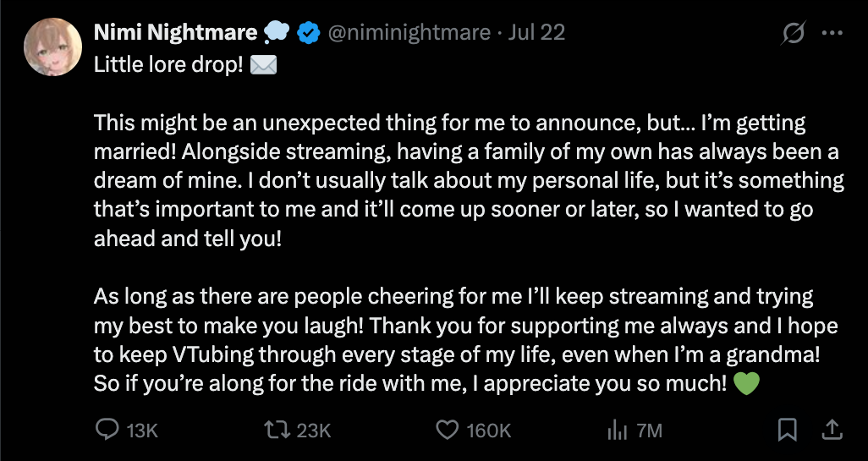Click the blue verified checkmark badge
This screenshot has width=868, height=461.
tap(308, 33)
